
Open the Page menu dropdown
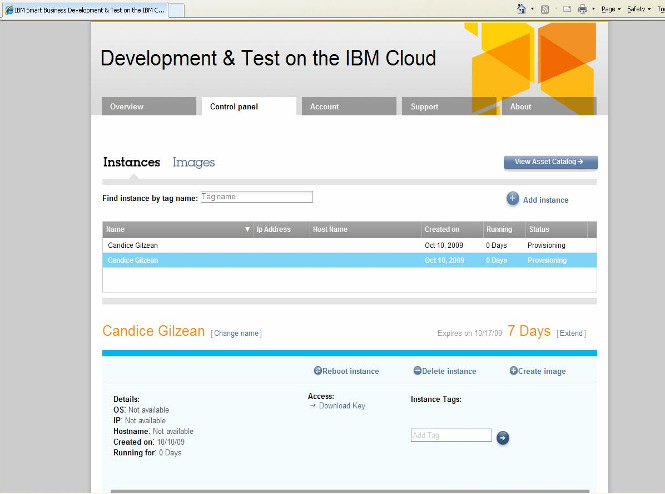pos(611,9)
